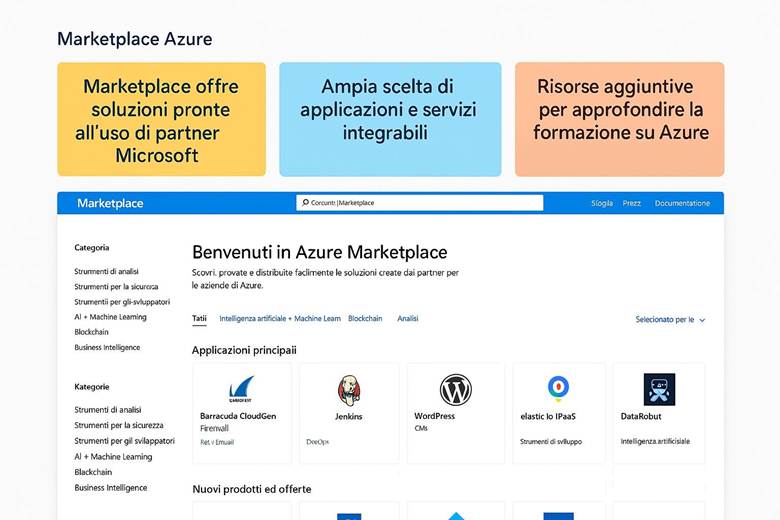Select Strumenti per la sicureza under Categoria
The height and width of the screenshot is (520, 780).
116,287
